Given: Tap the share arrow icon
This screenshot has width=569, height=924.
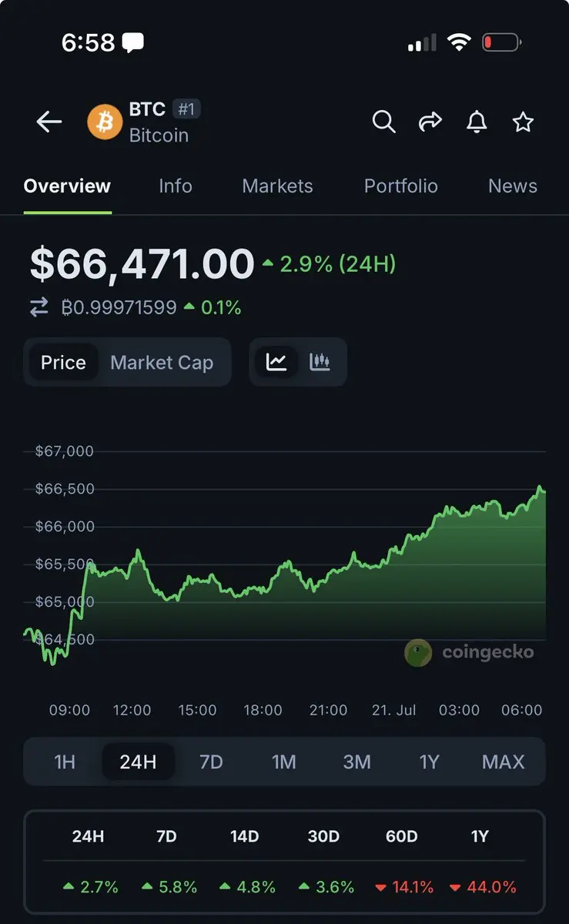Looking at the screenshot, I should pos(430,122).
